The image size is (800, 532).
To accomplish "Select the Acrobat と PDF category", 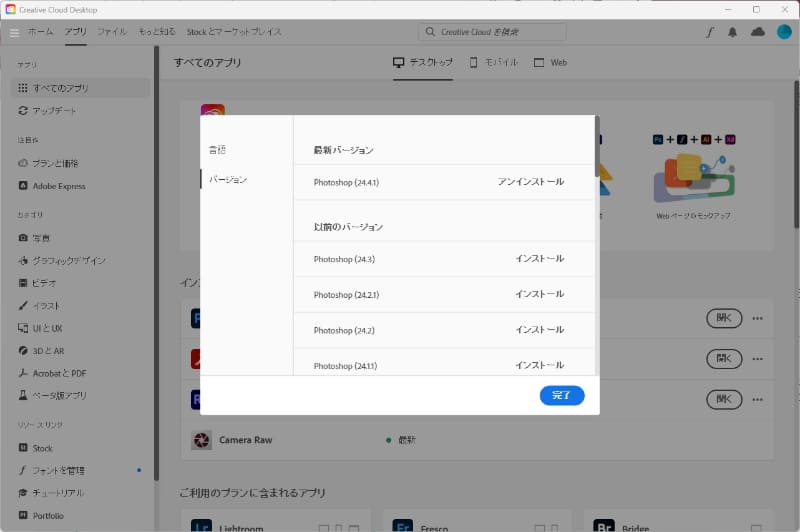I will (52, 373).
